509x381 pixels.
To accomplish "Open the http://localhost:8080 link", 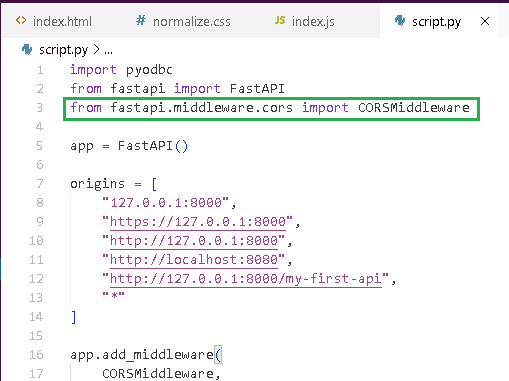I will click(194, 260).
